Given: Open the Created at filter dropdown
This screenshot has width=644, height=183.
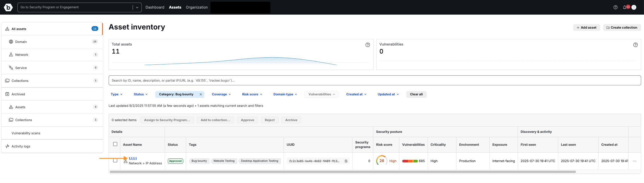Looking at the screenshot, I should [x=356, y=95].
